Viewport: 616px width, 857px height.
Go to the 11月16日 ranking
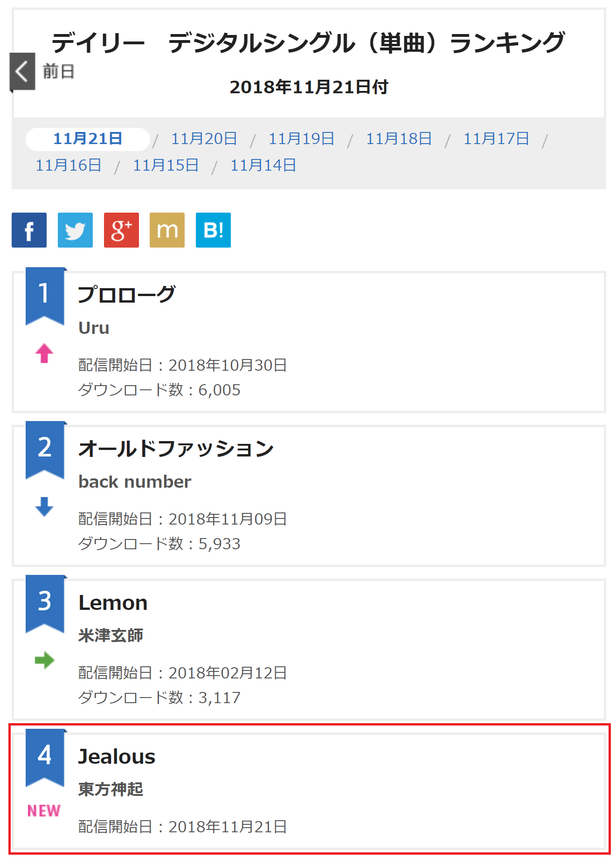pos(69,166)
